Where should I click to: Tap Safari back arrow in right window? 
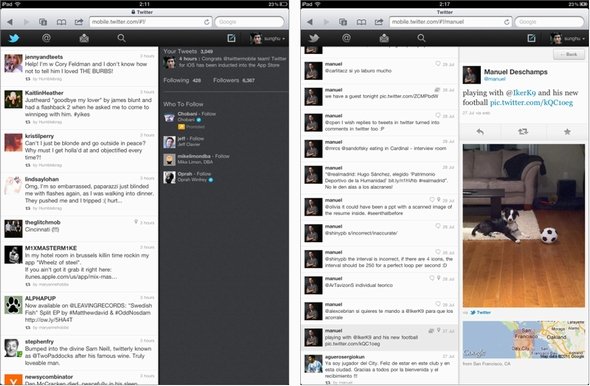(x=310, y=22)
